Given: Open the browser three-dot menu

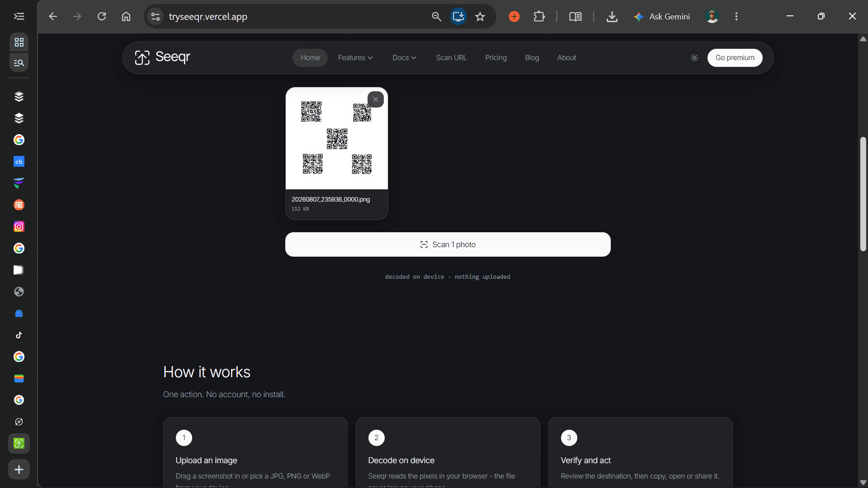Looking at the screenshot, I should point(736,17).
